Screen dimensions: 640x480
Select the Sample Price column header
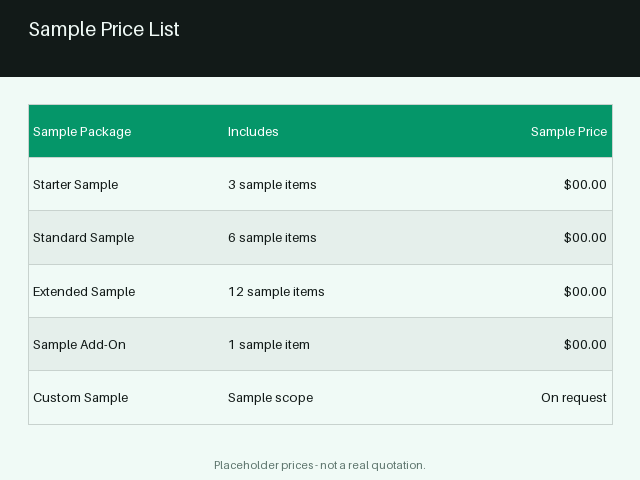pos(569,131)
